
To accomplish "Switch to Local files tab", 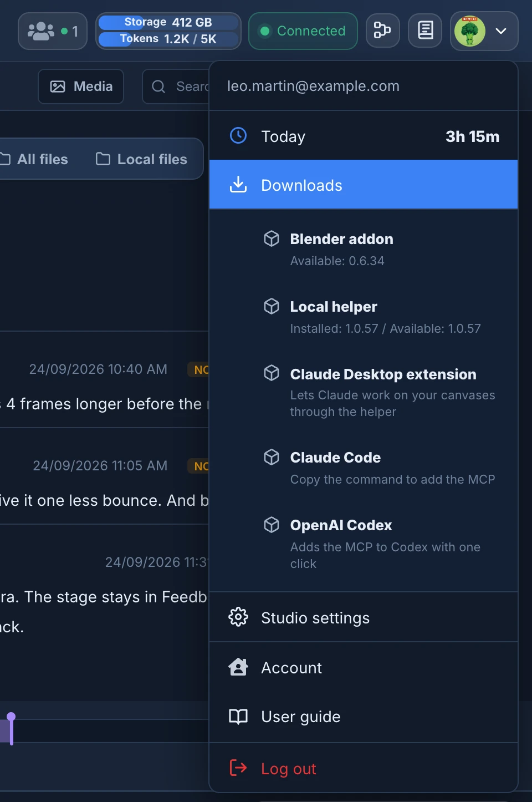I will point(141,159).
